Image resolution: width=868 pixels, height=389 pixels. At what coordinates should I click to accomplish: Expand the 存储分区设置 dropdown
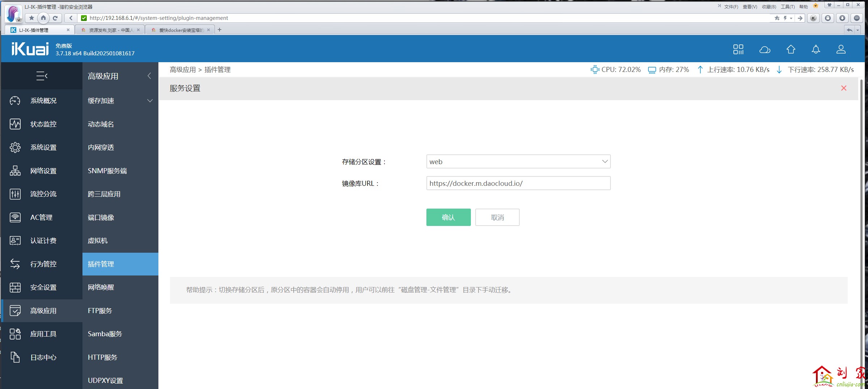[518, 162]
